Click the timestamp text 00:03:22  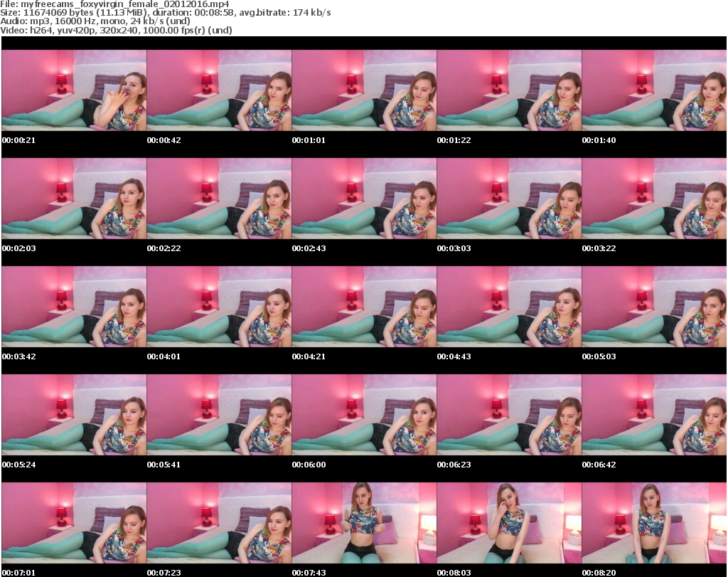coord(599,248)
